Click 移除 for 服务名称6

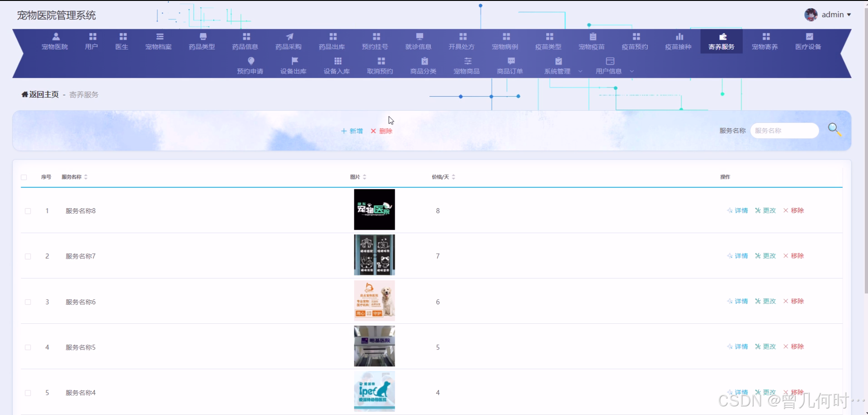794,301
